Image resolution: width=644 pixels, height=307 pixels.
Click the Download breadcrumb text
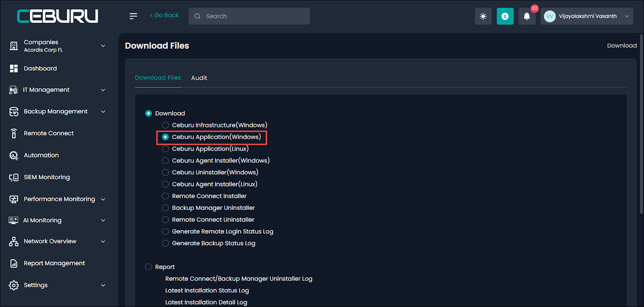click(622, 46)
